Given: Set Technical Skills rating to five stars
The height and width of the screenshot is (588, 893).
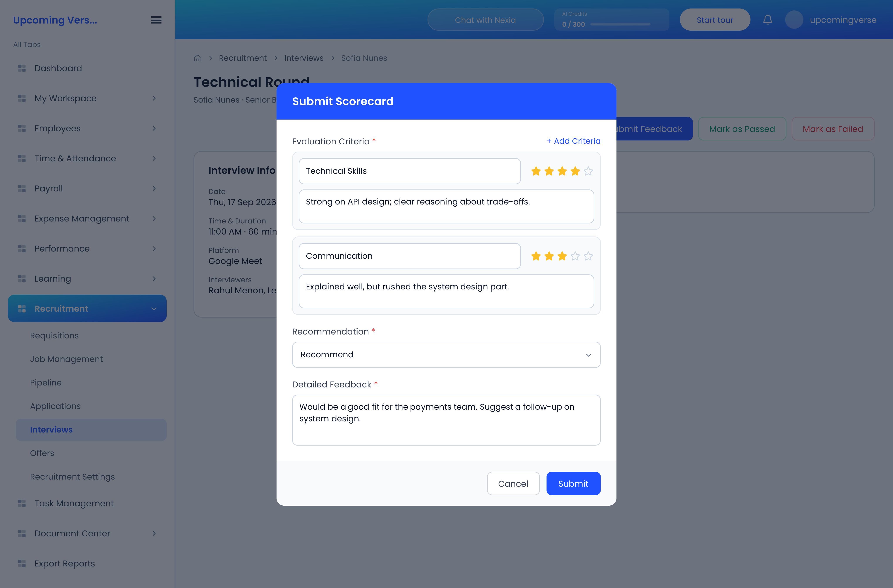Looking at the screenshot, I should (x=588, y=171).
